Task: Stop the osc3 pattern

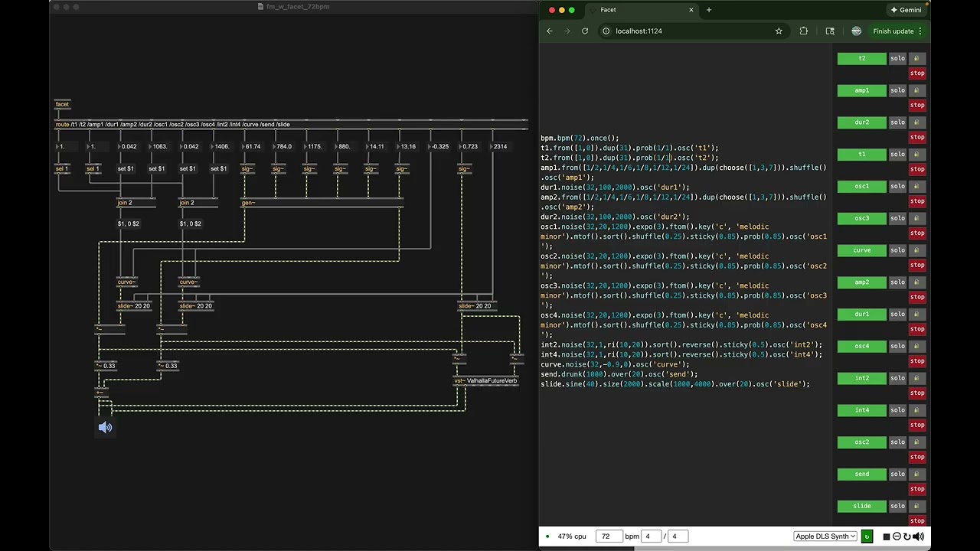Action: pyautogui.click(x=917, y=233)
